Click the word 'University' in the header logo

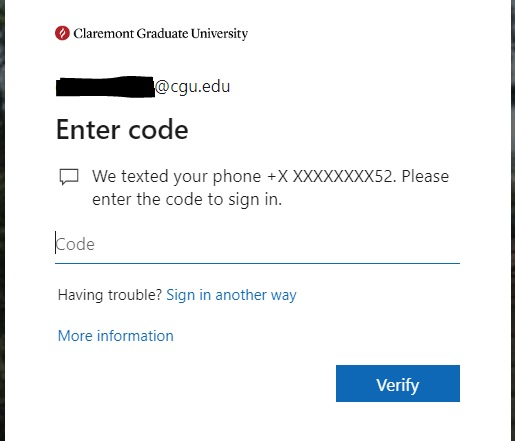click(x=219, y=34)
